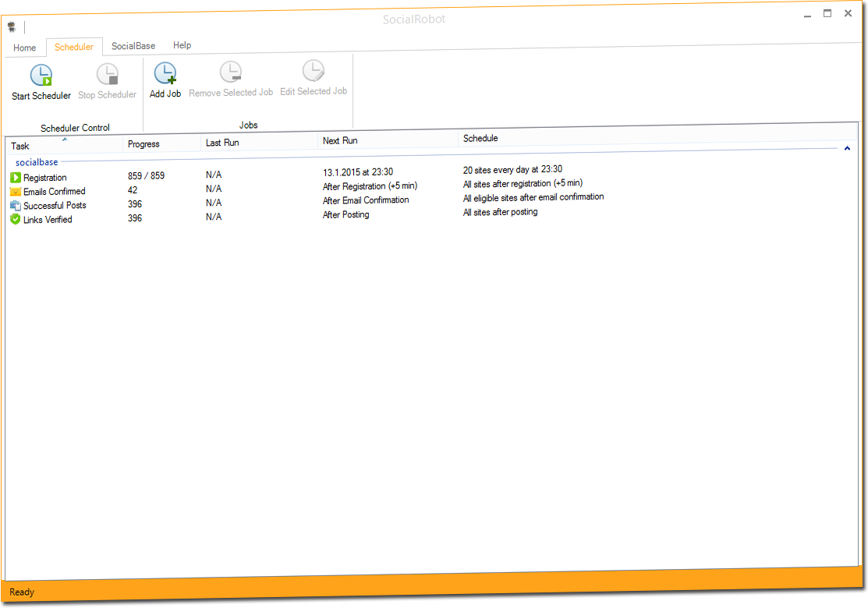Viewport: 868px width, 608px height.
Task: Click the Ready status bar text
Action: (x=22, y=592)
